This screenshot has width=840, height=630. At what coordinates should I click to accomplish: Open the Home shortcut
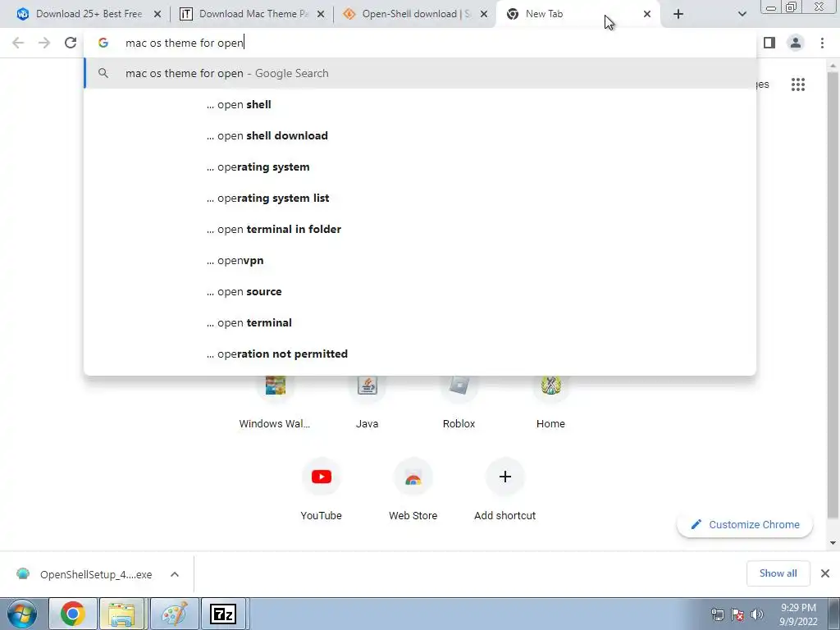(550, 400)
